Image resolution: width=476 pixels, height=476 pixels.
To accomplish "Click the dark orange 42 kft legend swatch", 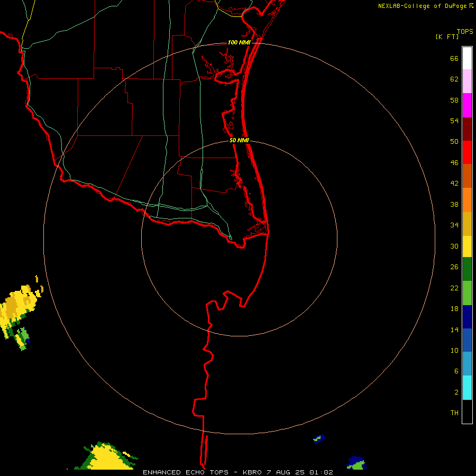I will click(467, 176).
